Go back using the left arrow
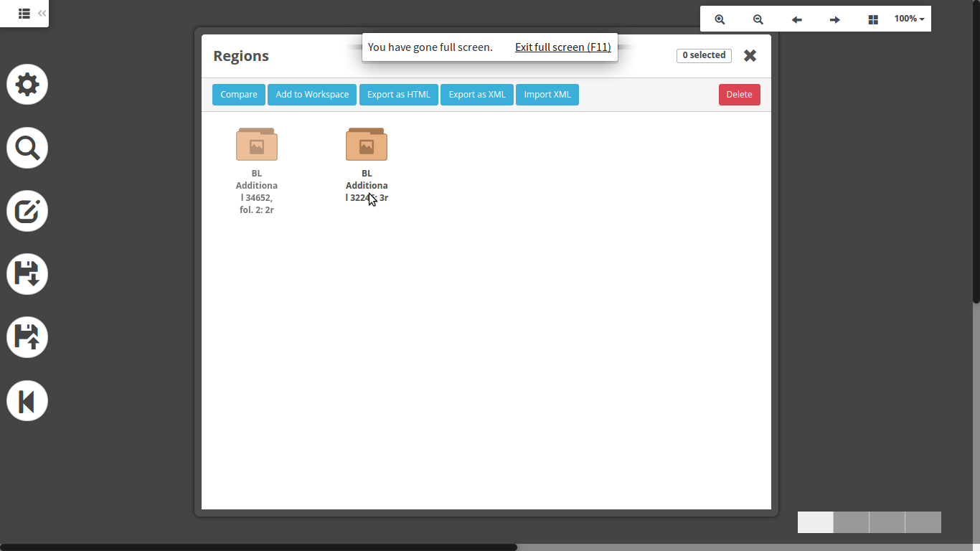Image resolution: width=980 pixels, height=551 pixels. click(x=796, y=19)
